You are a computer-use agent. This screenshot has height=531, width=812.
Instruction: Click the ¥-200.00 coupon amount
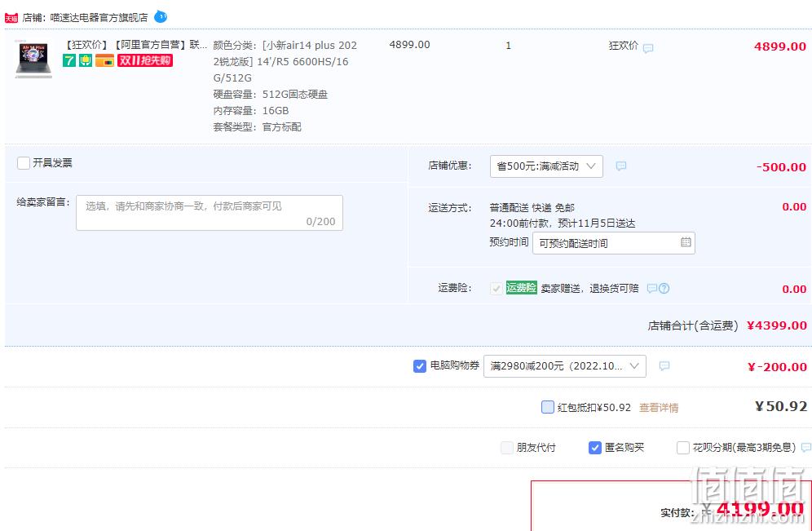point(777,367)
